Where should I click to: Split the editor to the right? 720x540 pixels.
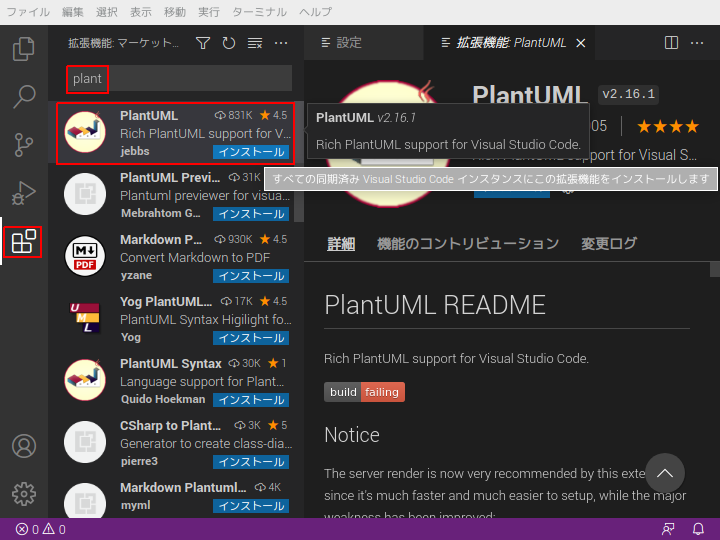tap(671, 43)
